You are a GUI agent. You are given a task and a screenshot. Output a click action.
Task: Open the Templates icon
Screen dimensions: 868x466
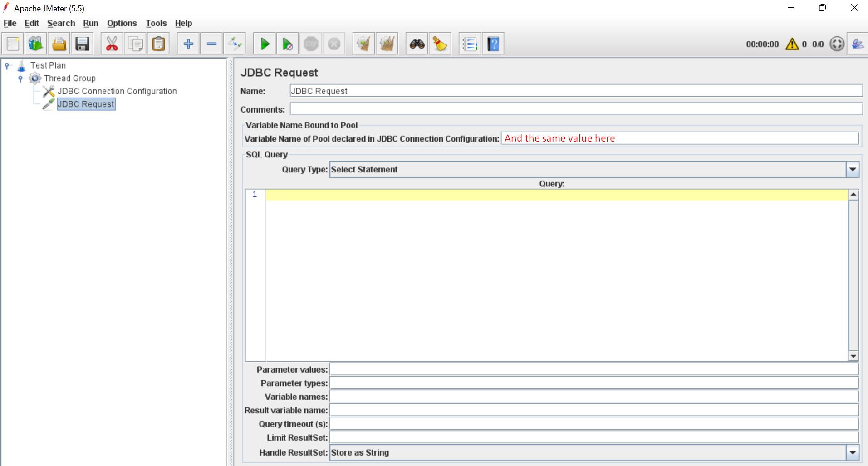[35, 44]
